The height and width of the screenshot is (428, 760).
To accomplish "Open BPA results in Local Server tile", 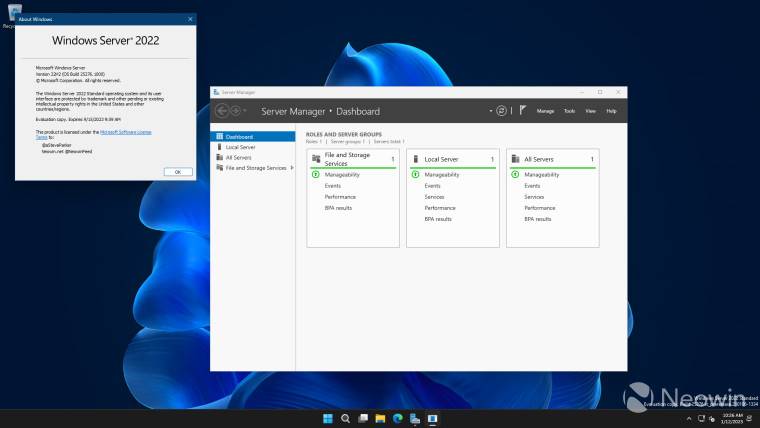I will point(438,219).
